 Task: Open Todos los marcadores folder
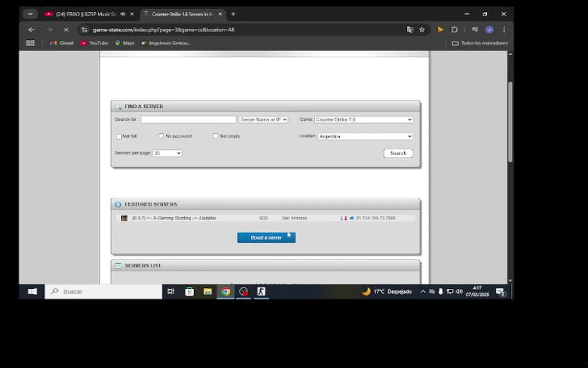(x=480, y=43)
